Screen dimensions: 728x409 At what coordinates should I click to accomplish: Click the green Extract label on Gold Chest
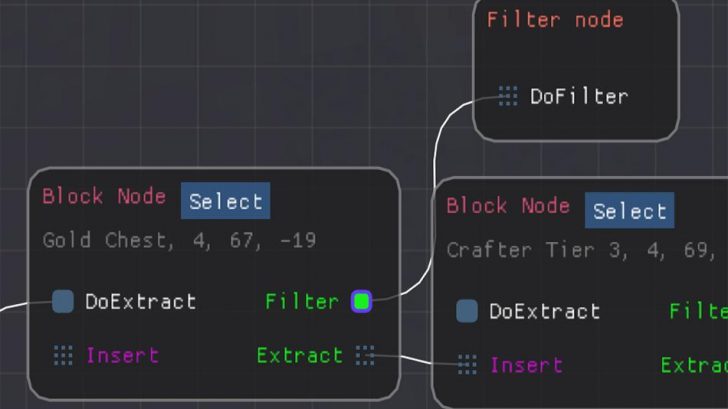click(x=299, y=355)
